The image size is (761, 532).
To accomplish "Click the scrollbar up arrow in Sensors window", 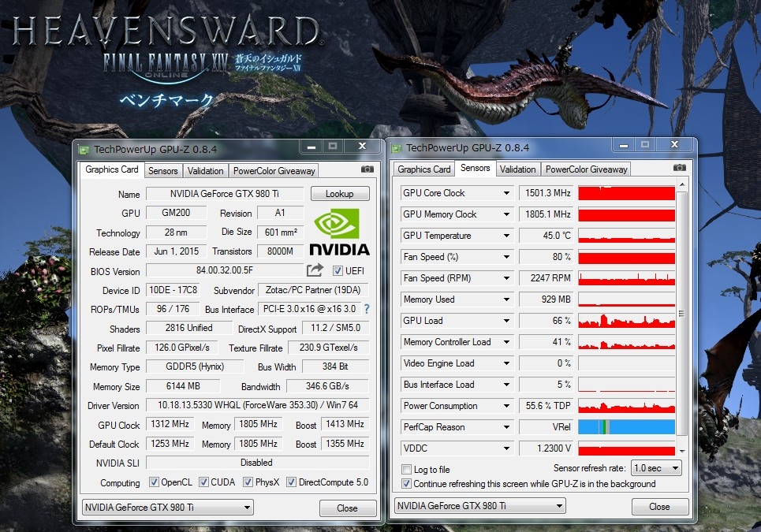I will click(682, 184).
